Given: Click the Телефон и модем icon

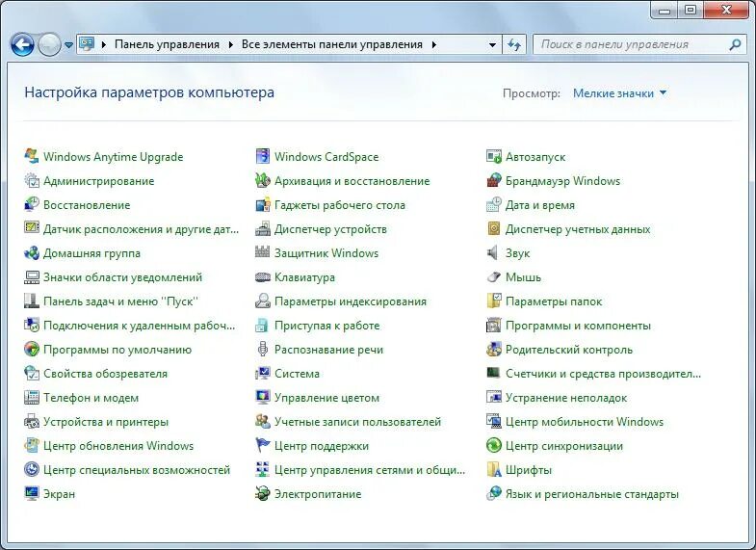Looking at the screenshot, I should 32,397.
